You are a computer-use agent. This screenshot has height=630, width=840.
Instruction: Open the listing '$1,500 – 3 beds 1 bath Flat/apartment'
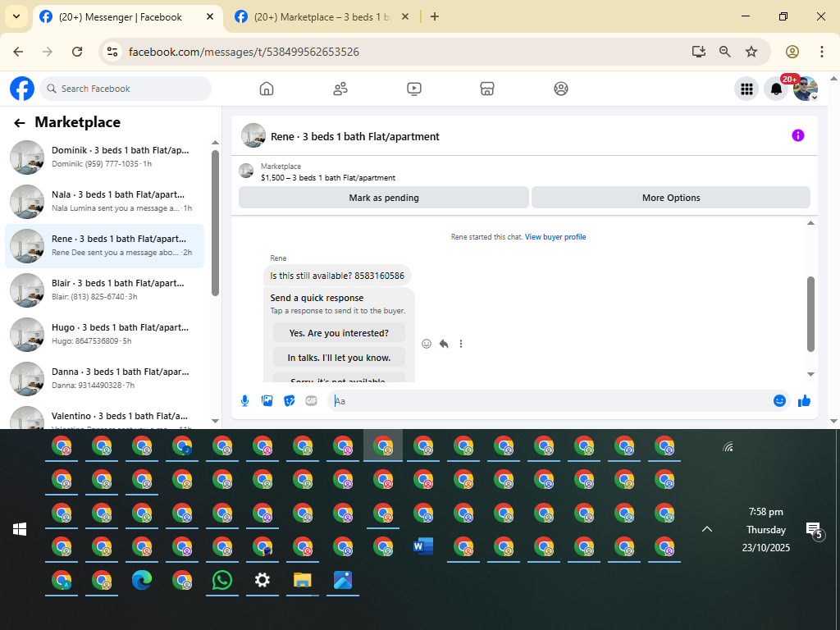[x=328, y=178]
